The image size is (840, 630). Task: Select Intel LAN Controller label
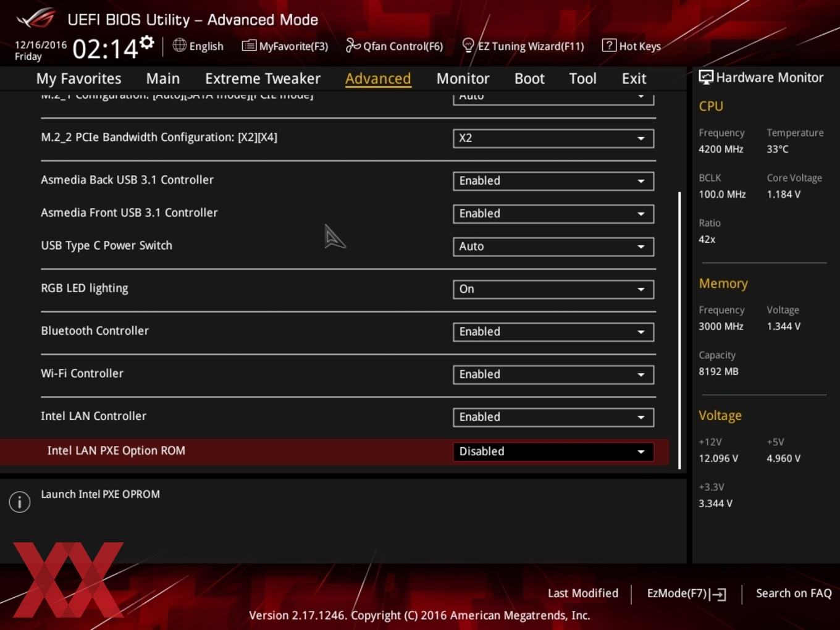pyautogui.click(x=93, y=416)
